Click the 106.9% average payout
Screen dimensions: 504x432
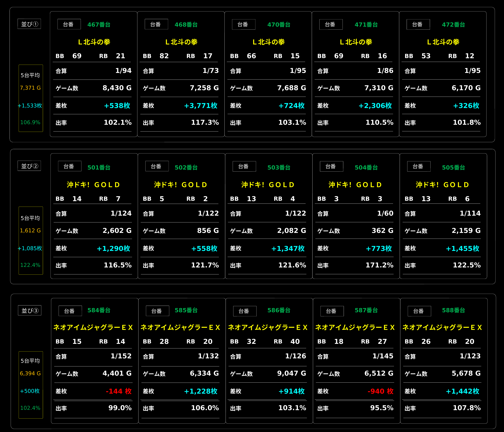point(30,122)
